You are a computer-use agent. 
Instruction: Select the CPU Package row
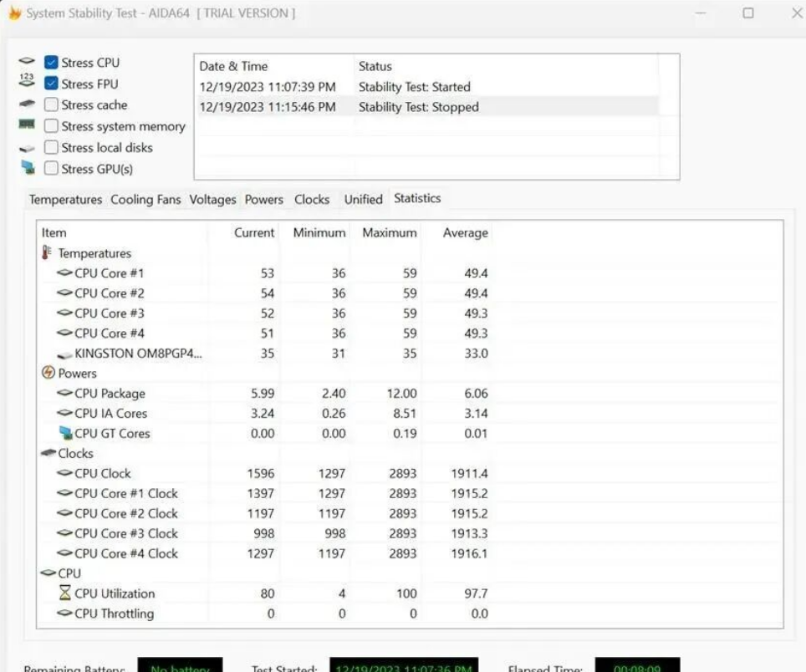[110, 394]
